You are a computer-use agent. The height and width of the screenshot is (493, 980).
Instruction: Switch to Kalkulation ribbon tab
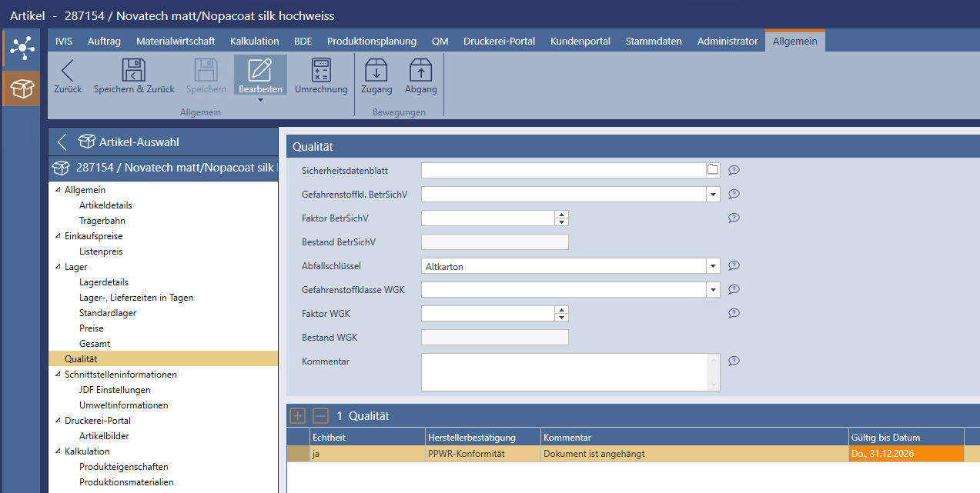pyautogui.click(x=254, y=42)
